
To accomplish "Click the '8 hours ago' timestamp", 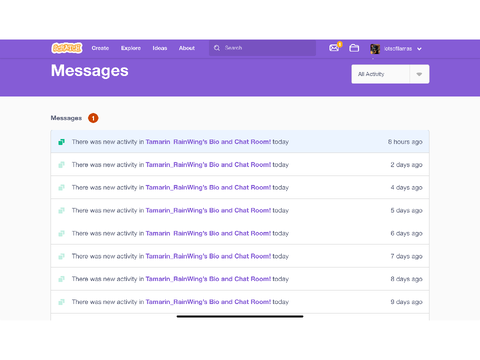I will [405, 142].
